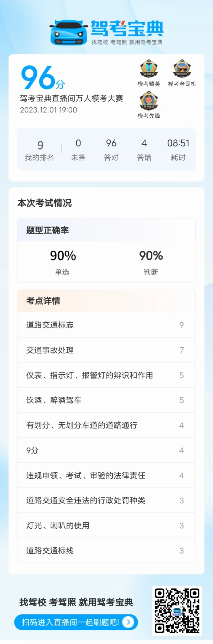Click the 题型正确率 section header

click(48, 230)
